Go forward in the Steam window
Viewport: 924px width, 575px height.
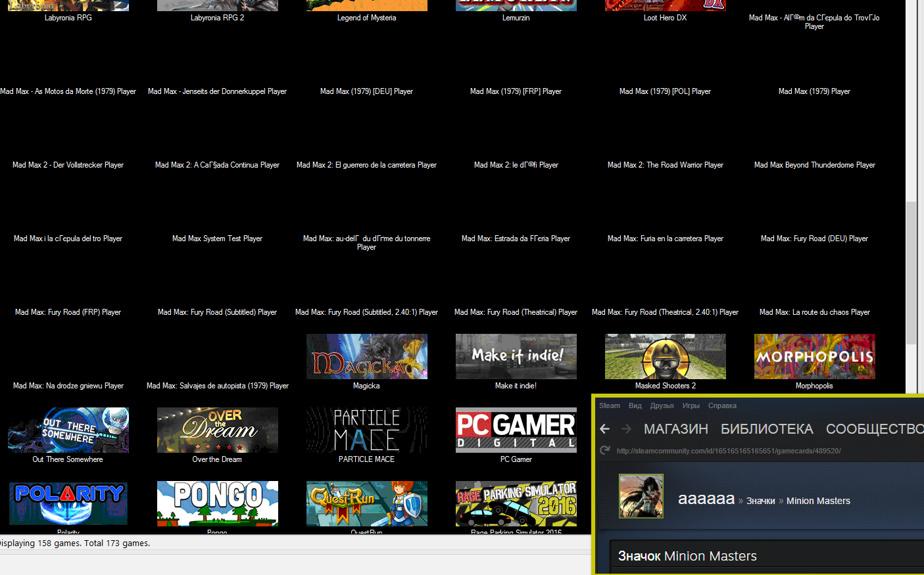[627, 429]
